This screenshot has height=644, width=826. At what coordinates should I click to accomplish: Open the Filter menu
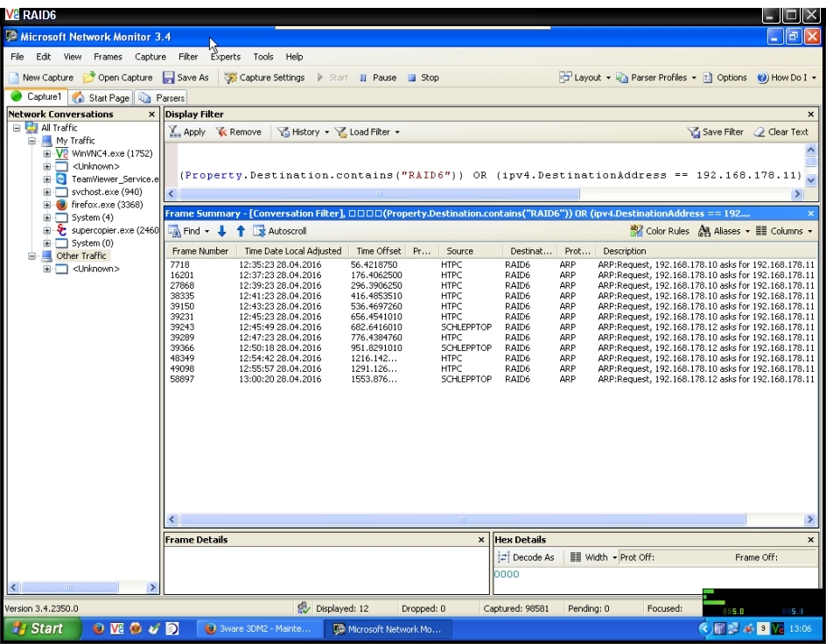[x=188, y=57]
